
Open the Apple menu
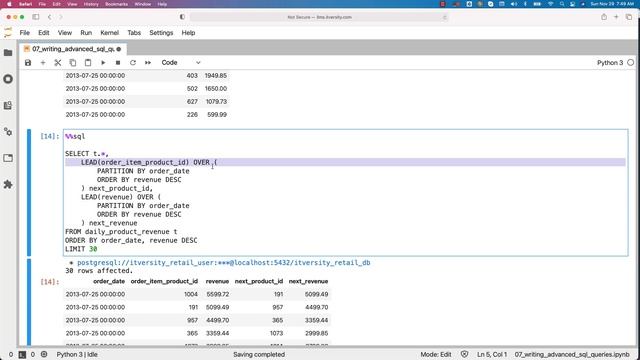pyautogui.click(x=9, y=4)
